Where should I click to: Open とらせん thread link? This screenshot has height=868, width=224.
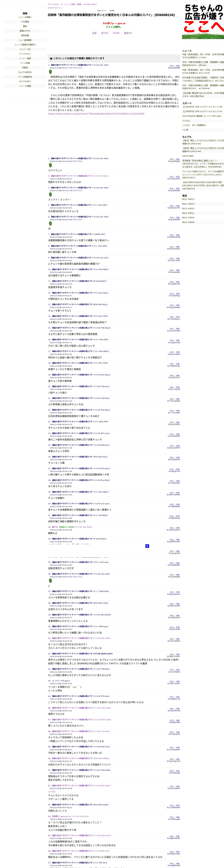[x=186, y=121]
